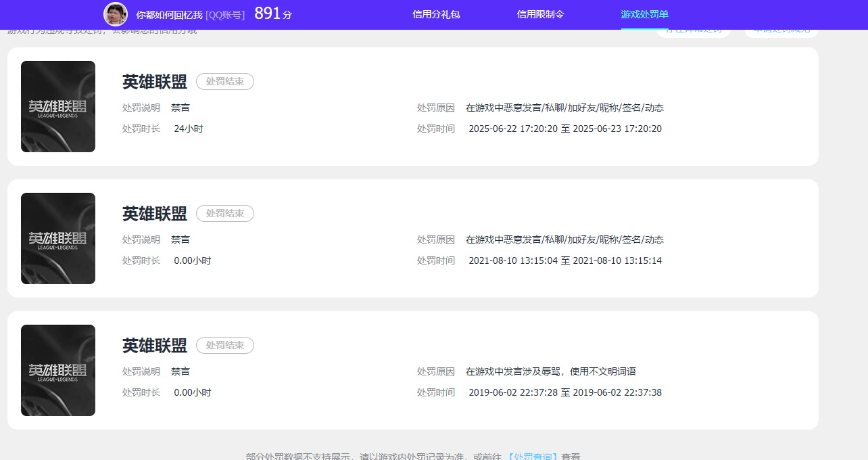
Task: Click 英雄联盟 title in the 24小时 card
Action: (155, 82)
